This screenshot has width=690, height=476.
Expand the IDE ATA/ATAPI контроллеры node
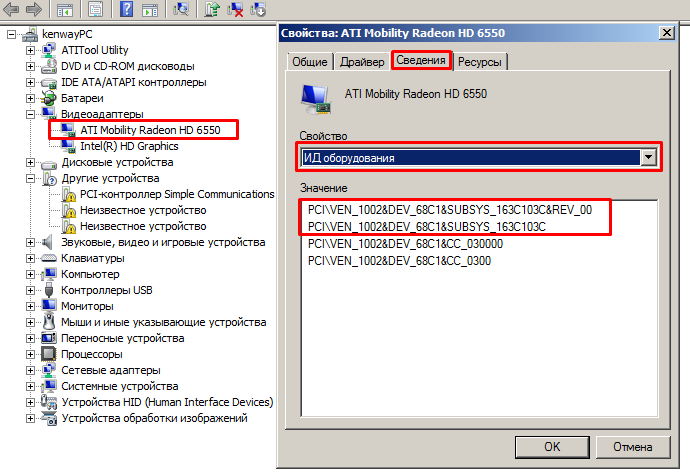(30, 82)
